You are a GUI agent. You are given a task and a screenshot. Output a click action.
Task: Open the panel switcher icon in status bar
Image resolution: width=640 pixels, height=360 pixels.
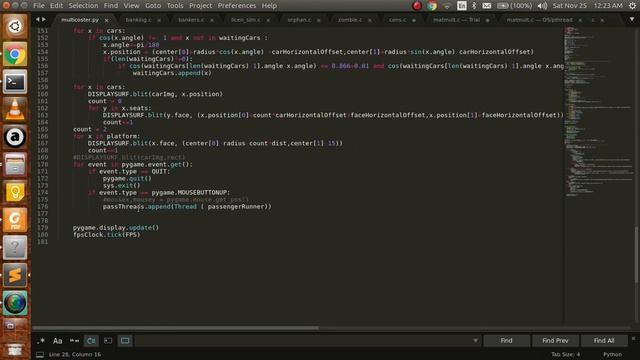click(40, 355)
